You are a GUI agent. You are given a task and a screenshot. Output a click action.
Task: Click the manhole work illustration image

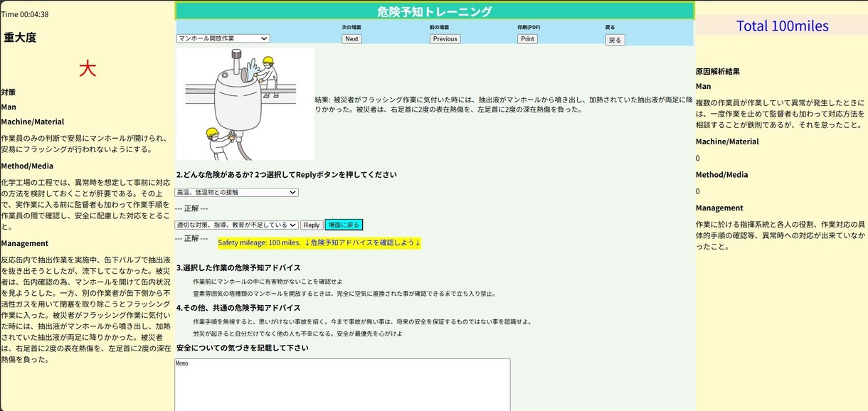pos(245,104)
